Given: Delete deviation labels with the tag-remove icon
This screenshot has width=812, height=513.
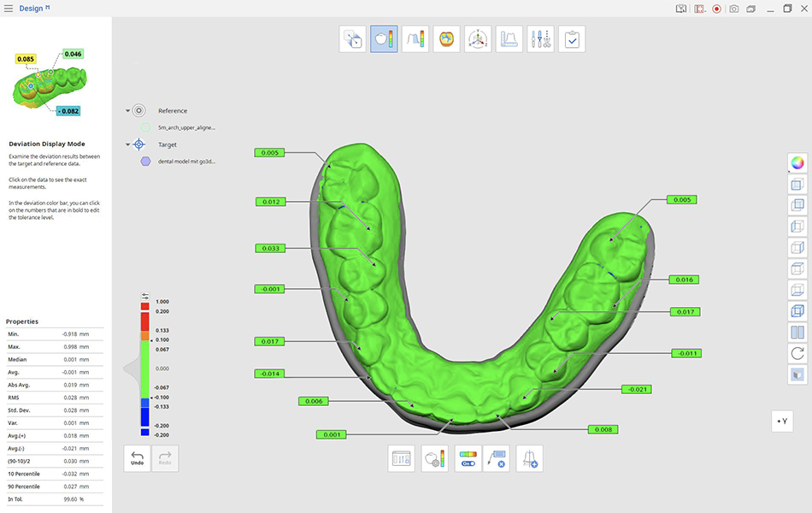Looking at the screenshot, I should (x=496, y=459).
